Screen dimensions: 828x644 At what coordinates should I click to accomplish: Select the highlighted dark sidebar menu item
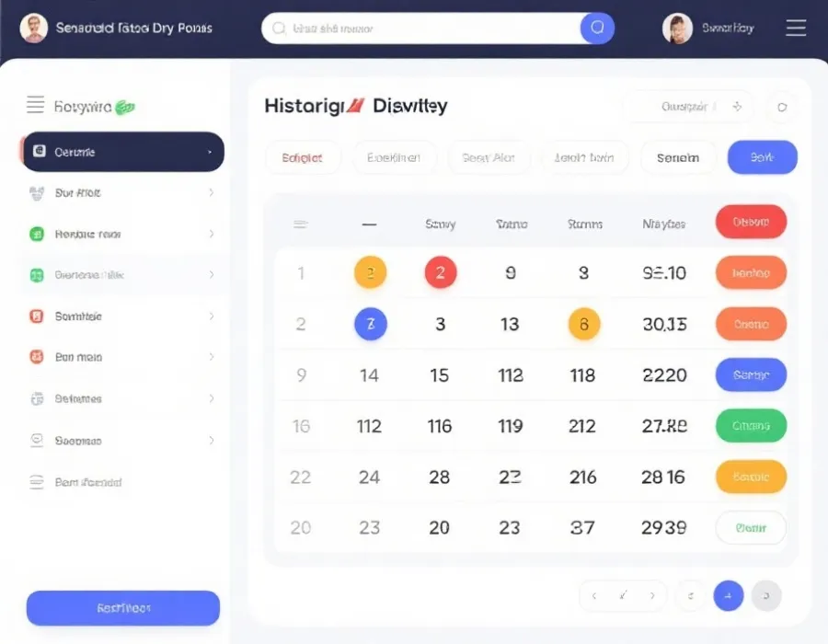coord(122,152)
